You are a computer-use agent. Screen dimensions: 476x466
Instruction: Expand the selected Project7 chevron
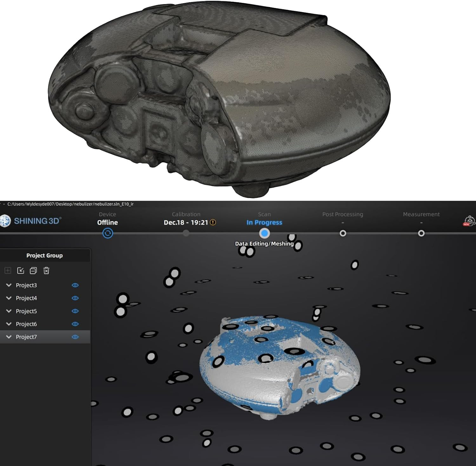[9, 337]
